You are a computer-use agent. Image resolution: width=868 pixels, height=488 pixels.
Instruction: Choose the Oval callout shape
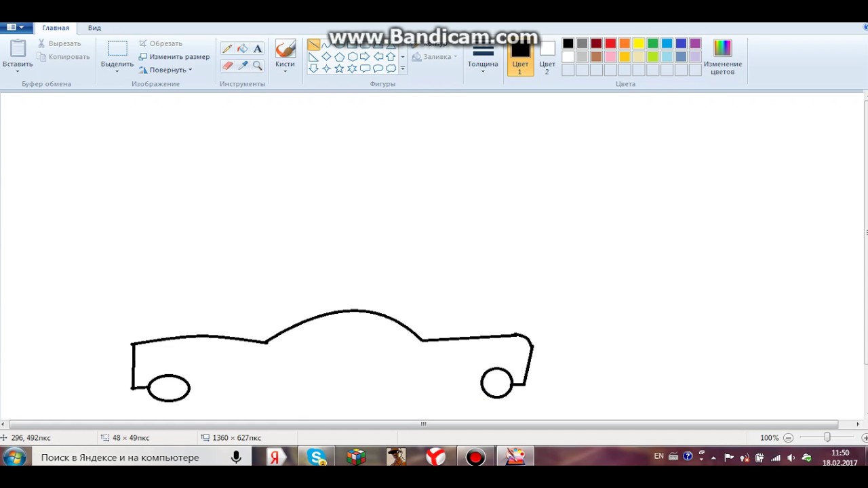pyautogui.click(x=378, y=69)
